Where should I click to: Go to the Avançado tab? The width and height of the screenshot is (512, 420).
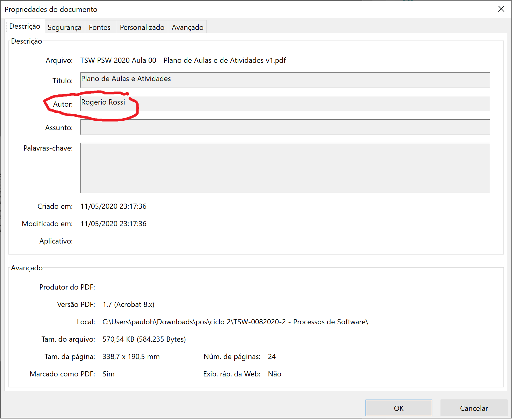(187, 27)
